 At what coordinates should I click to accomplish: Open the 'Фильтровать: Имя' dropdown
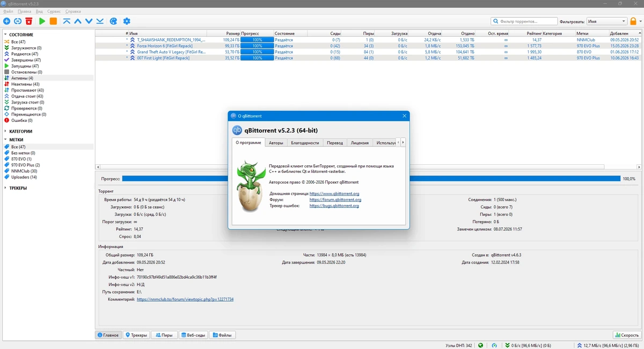click(x=606, y=21)
